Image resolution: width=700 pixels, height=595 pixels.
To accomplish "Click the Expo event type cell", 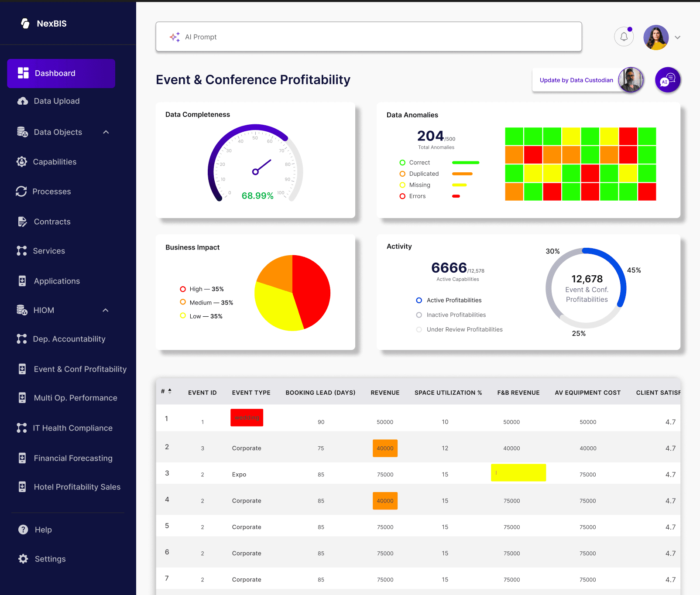I will click(239, 475).
